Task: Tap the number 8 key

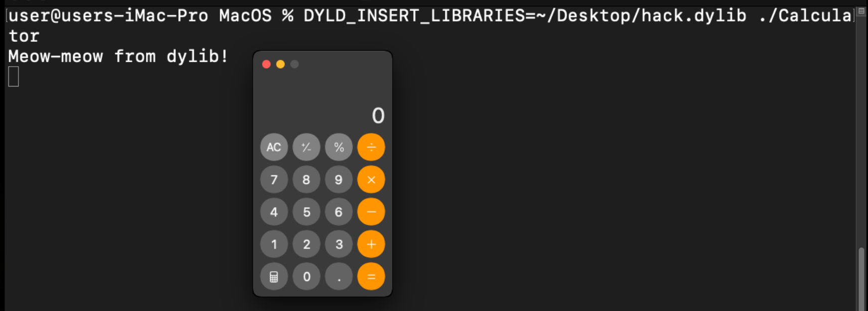Action: click(306, 180)
